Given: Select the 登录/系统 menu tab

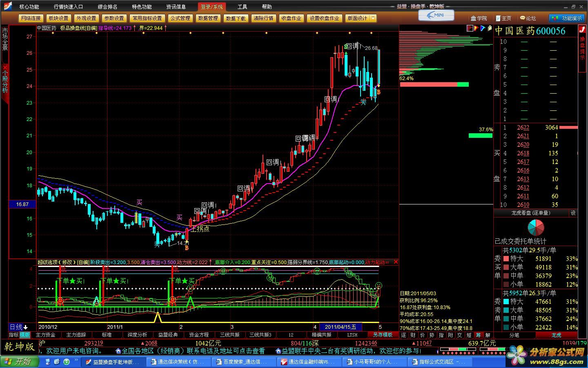Looking at the screenshot, I should point(212,7).
